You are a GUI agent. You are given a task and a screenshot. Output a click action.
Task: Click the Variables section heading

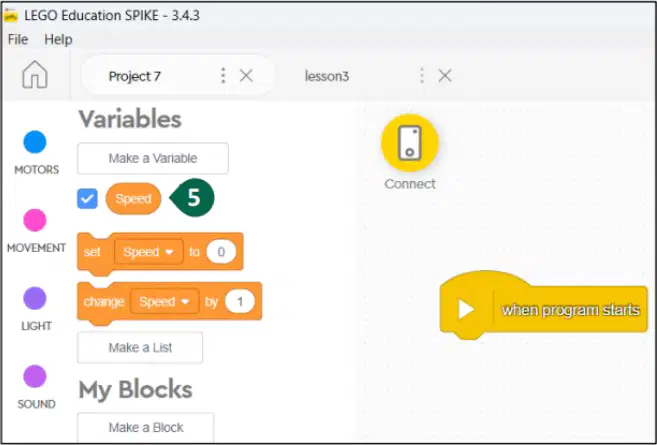coord(130,119)
